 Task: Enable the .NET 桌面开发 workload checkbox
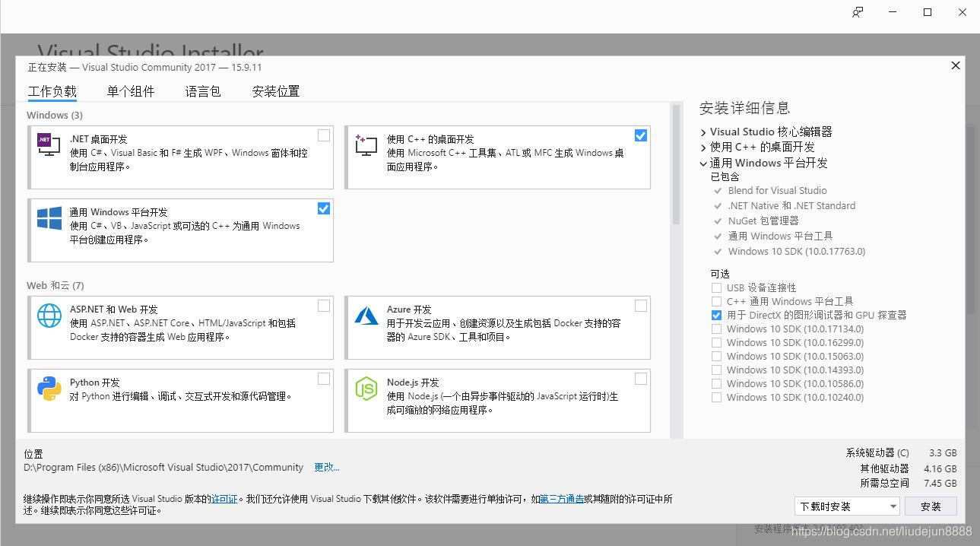[324, 135]
